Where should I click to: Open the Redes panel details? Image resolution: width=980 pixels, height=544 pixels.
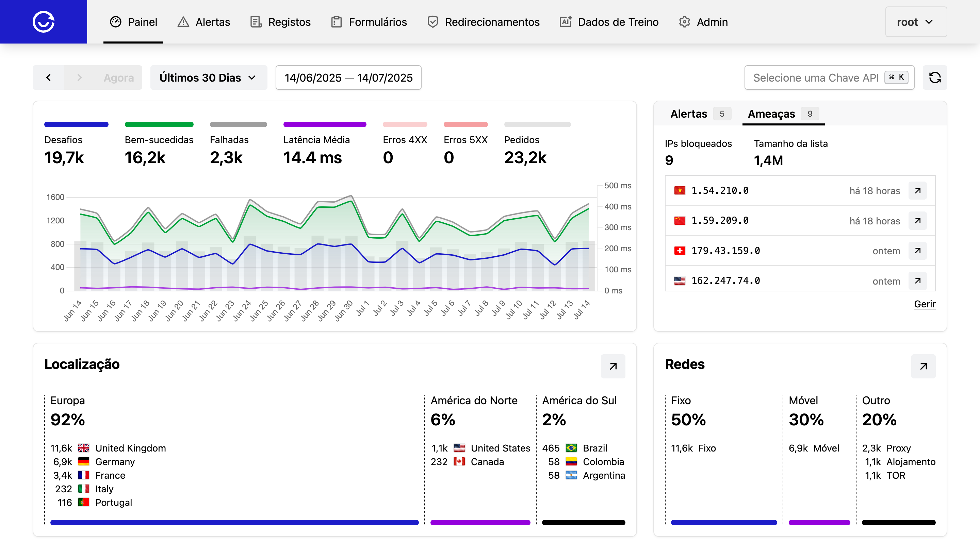click(x=923, y=366)
